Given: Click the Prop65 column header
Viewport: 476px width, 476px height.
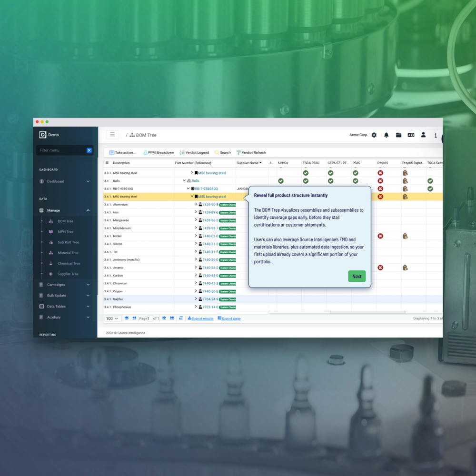Looking at the screenshot, I should [383, 163].
